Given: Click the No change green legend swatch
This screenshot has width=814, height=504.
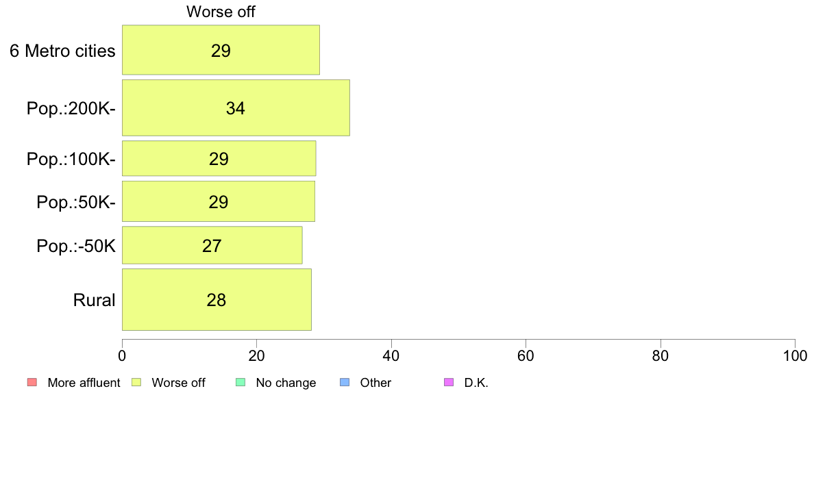Looking at the screenshot, I should 241,383.
